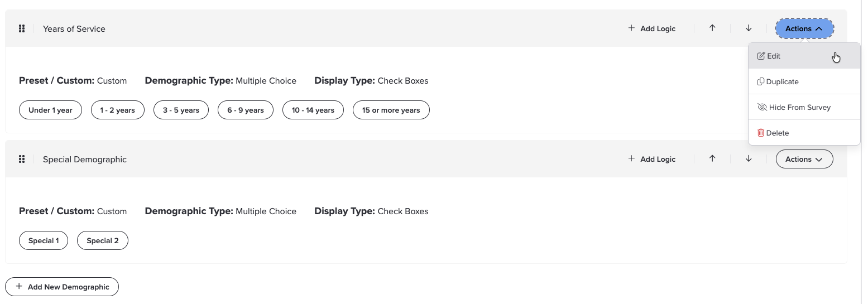The image size is (868, 304).
Task: Click the 15 or more years chip
Action: (391, 110)
